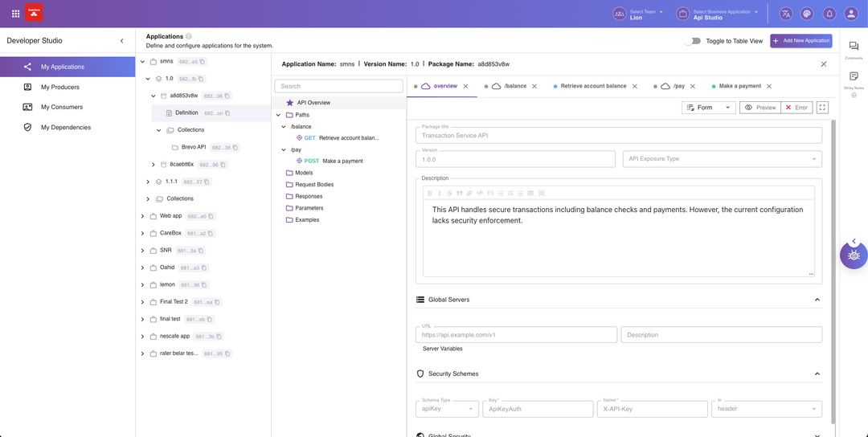This screenshot has height=437, width=868.
Task: Click Add New Application button
Action: [800, 41]
